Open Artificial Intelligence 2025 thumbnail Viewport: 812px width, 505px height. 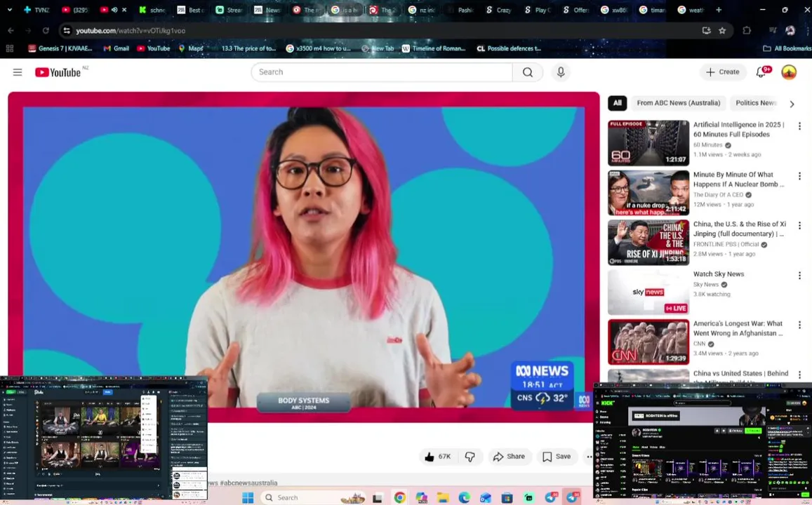click(x=648, y=143)
